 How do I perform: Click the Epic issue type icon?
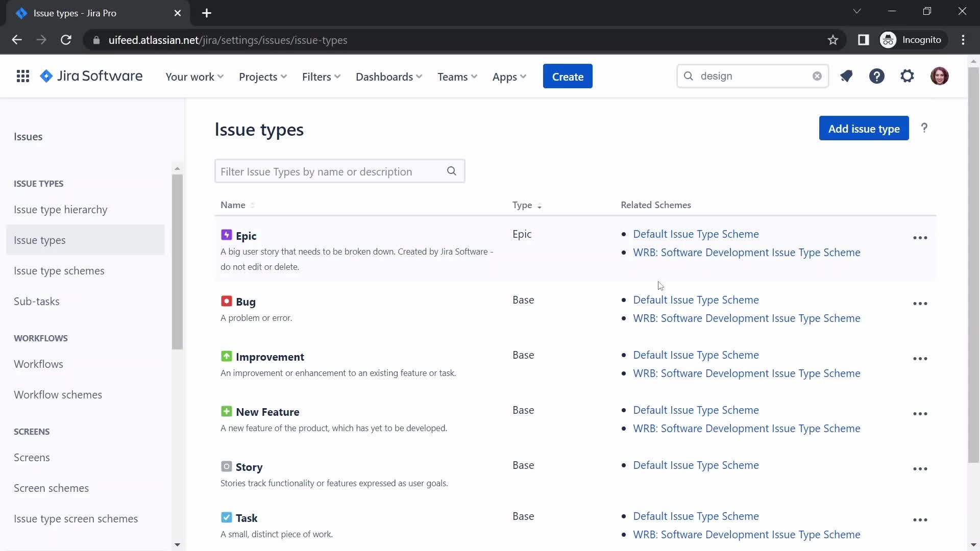226,235
